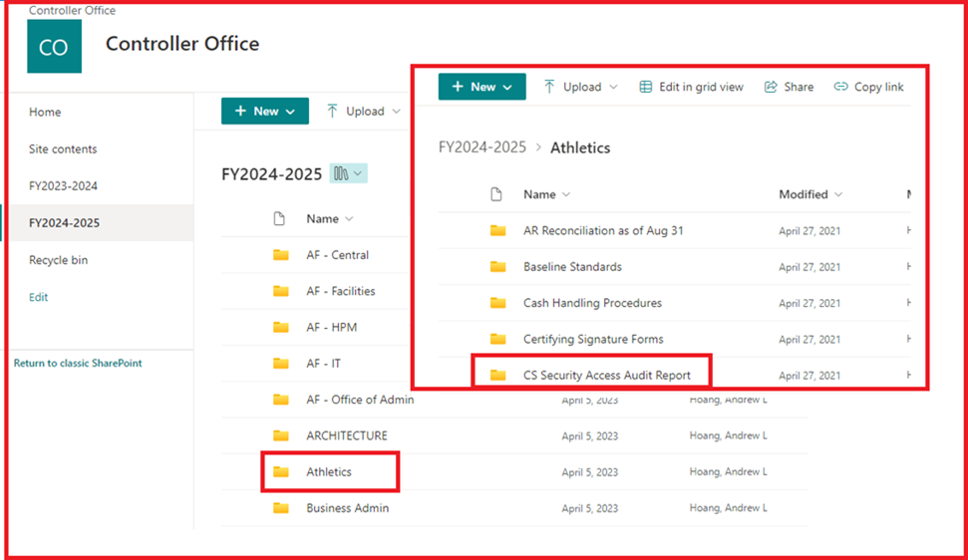Click the Share icon in the toolbar
Screen dimensions: 968x560
pyautogui.click(x=771, y=87)
